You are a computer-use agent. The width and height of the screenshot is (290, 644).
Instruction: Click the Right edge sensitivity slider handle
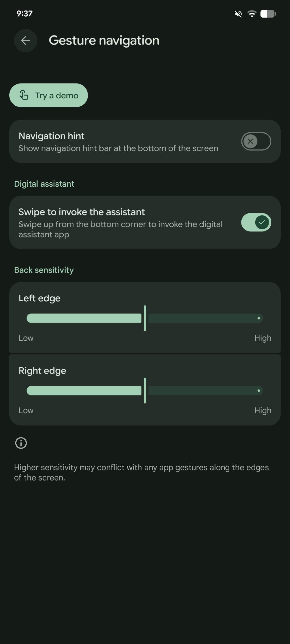[x=145, y=391]
